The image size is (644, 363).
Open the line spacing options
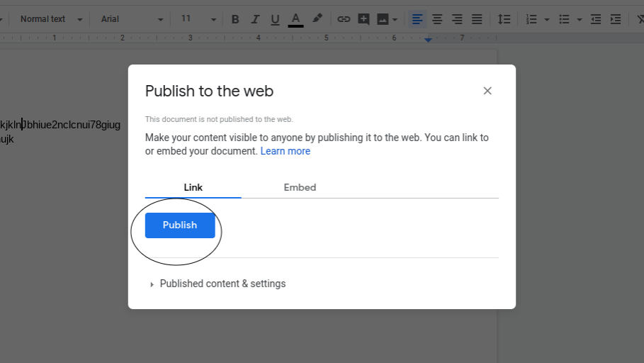coord(504,19)
